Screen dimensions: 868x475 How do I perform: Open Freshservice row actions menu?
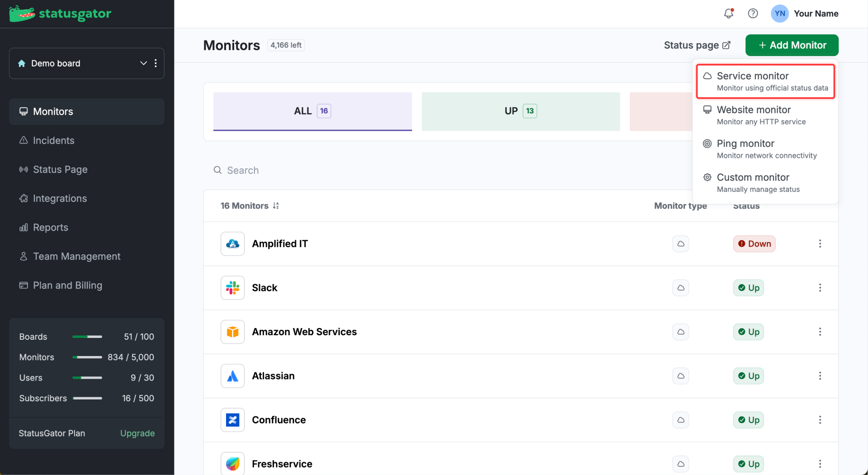(820, 464)
